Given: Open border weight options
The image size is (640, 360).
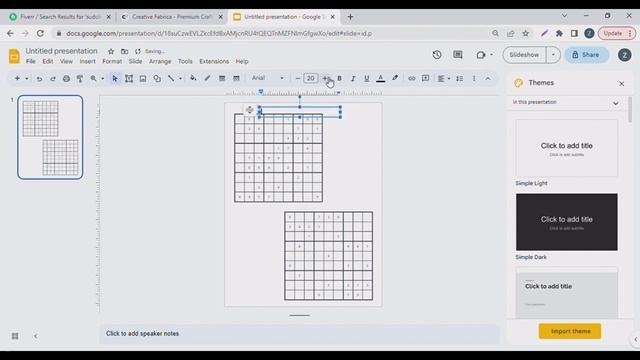Looking at the screenshot, I should pos(222,78).
